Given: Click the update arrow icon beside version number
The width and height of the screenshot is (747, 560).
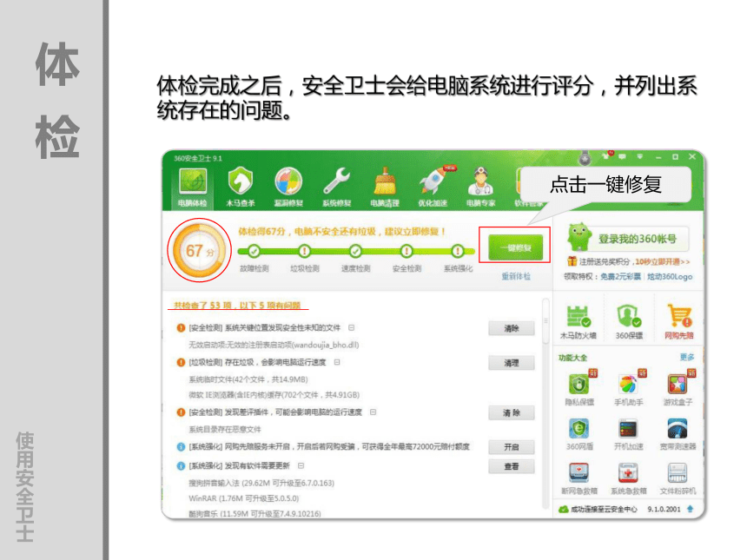Looking at the screenshot, I should 690,509.
